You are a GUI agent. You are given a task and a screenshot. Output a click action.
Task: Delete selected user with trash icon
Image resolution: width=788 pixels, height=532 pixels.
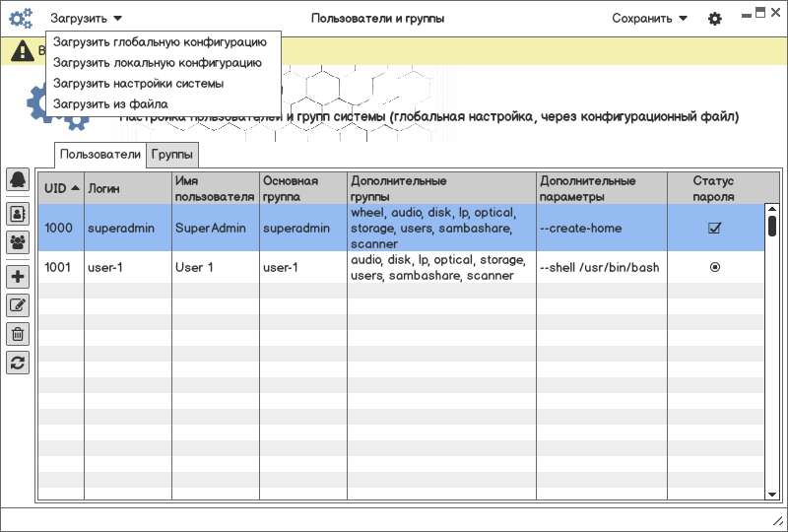click(x=18, y=334)
